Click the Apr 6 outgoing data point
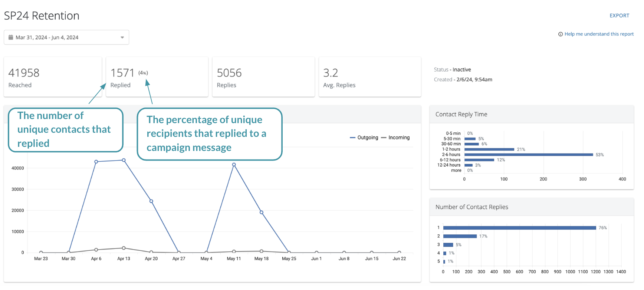 click(x=96, y=162)
